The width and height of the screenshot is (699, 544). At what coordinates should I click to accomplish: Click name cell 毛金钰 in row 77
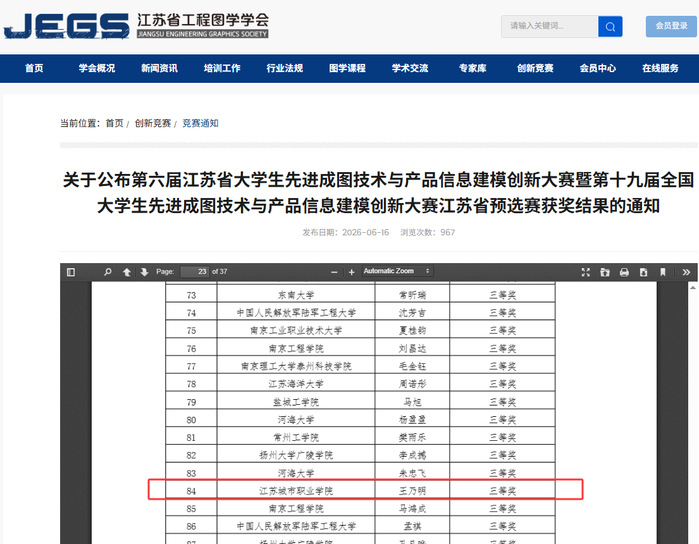pyautogui.click(x=412, y=367)
